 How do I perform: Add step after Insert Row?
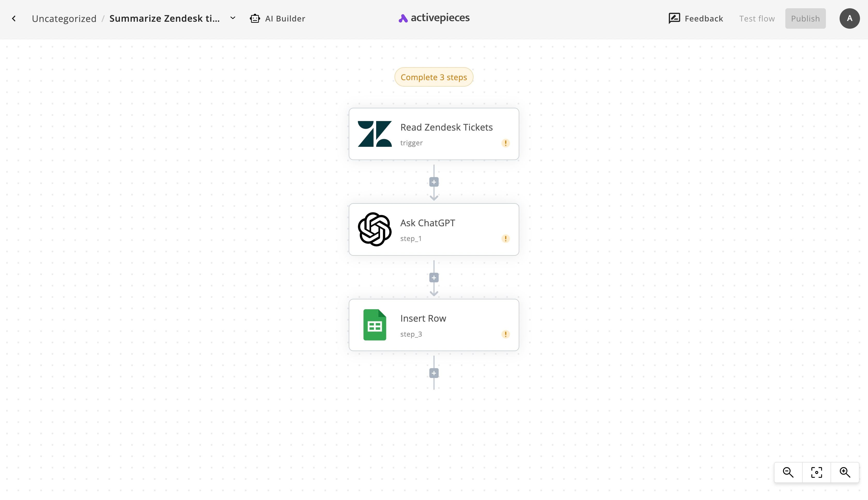click(x=434, y=373)
